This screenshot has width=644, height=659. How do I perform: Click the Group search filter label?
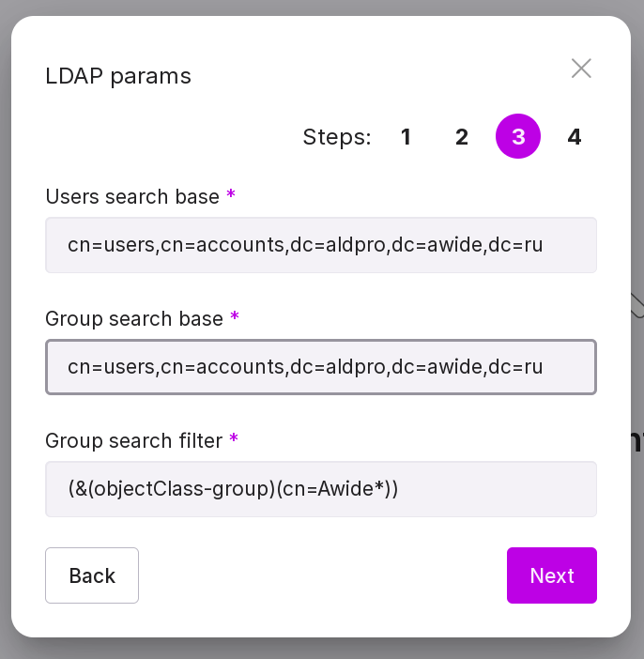[x=134, y=440]
